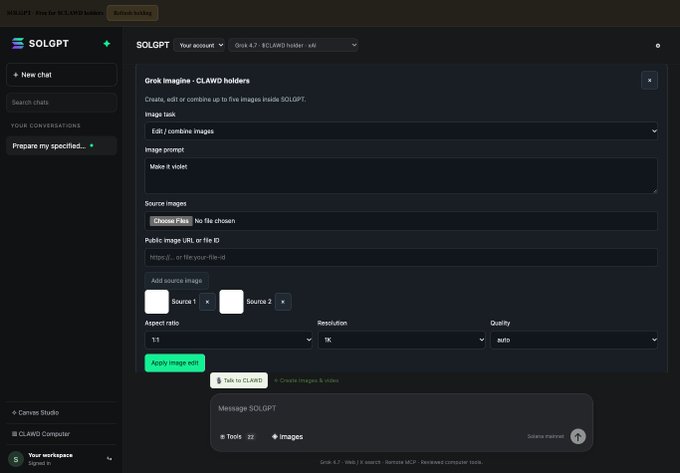The width and height of the screenshot is (680, 473).
Task: Open CLAWD Computer from sidebar
Action: [62, 434]
